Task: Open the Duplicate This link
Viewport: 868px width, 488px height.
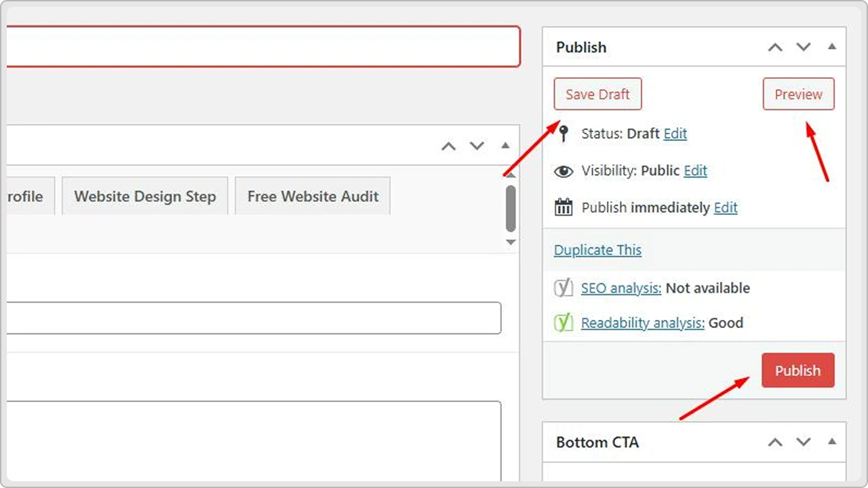Action: 597,249
